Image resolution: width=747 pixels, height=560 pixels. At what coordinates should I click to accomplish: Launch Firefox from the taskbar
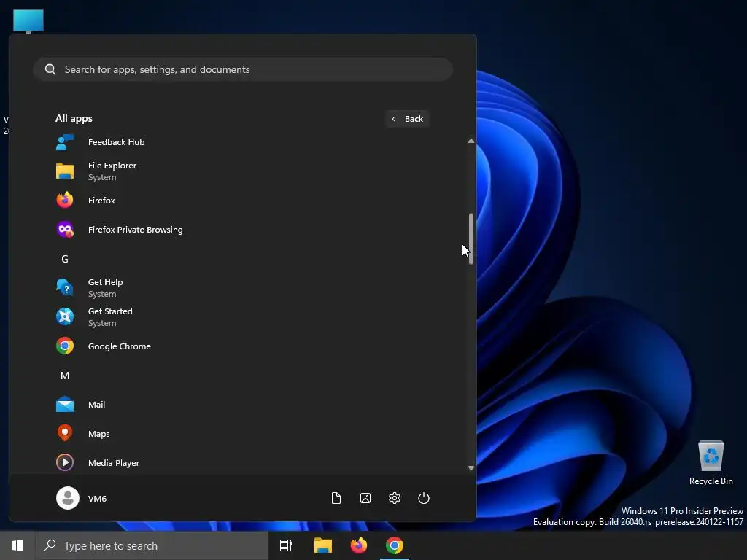click(359, 545)
